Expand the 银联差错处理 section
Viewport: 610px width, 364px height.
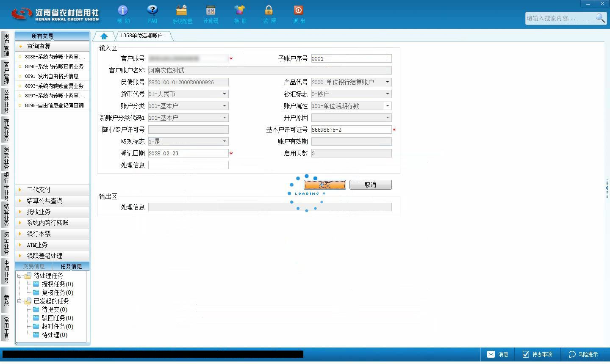pos(52,256)
